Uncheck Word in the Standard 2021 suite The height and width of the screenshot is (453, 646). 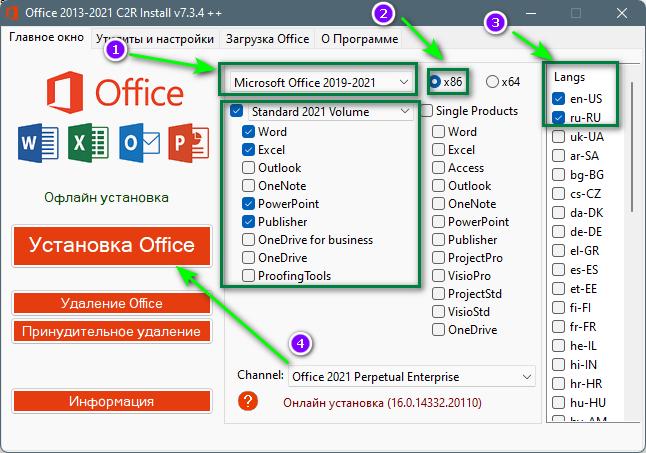(x=248, y=132)
